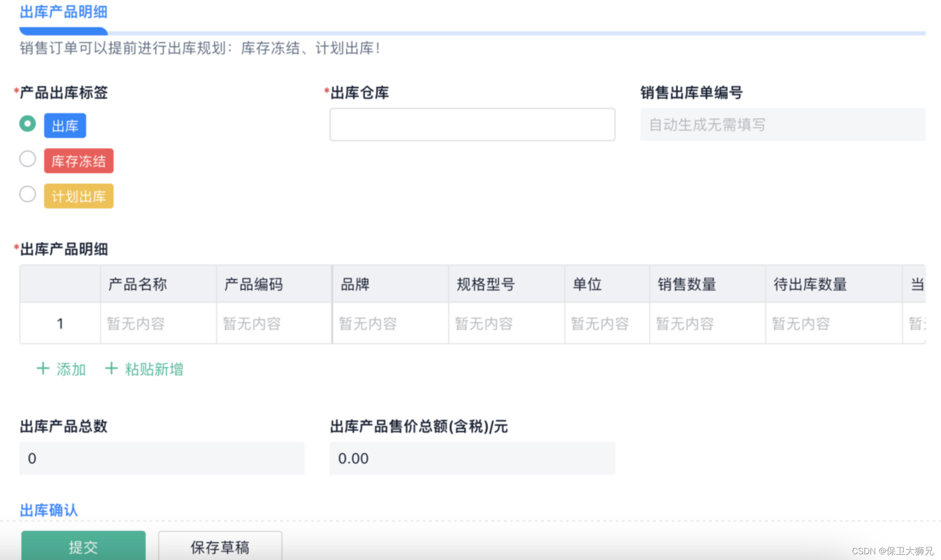Viewport: 941px width, 560px height.
Task: Click the 出库产品总数 field
Action: pos(162,458)
